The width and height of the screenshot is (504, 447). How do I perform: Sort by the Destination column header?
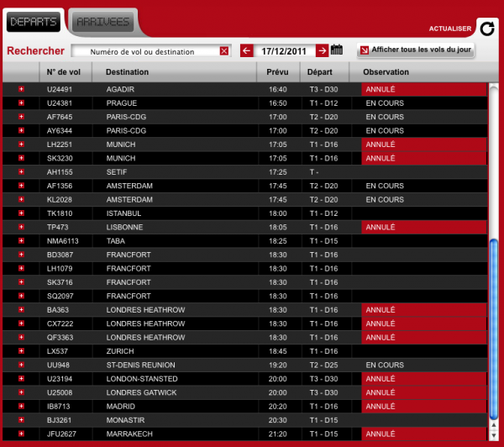(x=128, y=72)
